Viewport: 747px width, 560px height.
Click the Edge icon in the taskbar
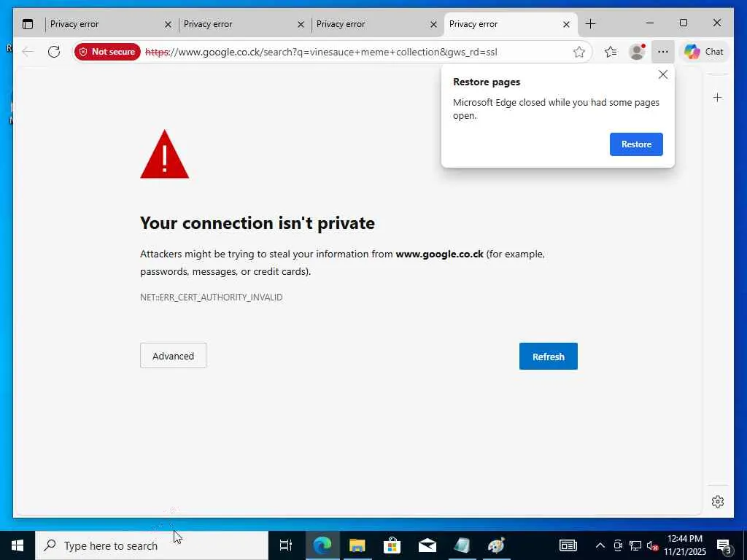(322, 545)
